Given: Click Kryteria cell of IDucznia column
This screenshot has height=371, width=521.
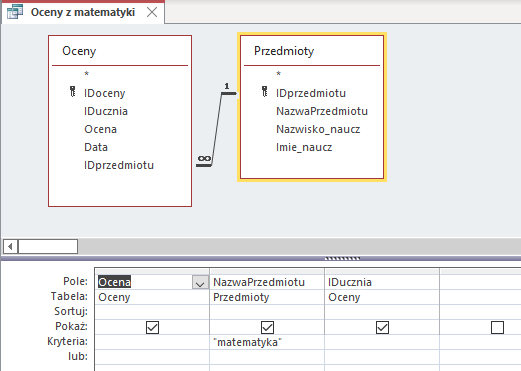Looking at the screenshot, I should point(382,342).
